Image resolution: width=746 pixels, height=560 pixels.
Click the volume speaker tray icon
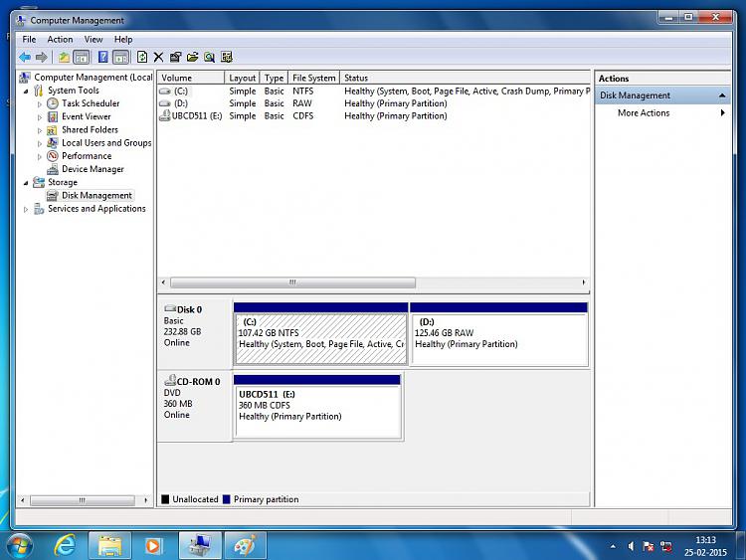pos(631,547)
